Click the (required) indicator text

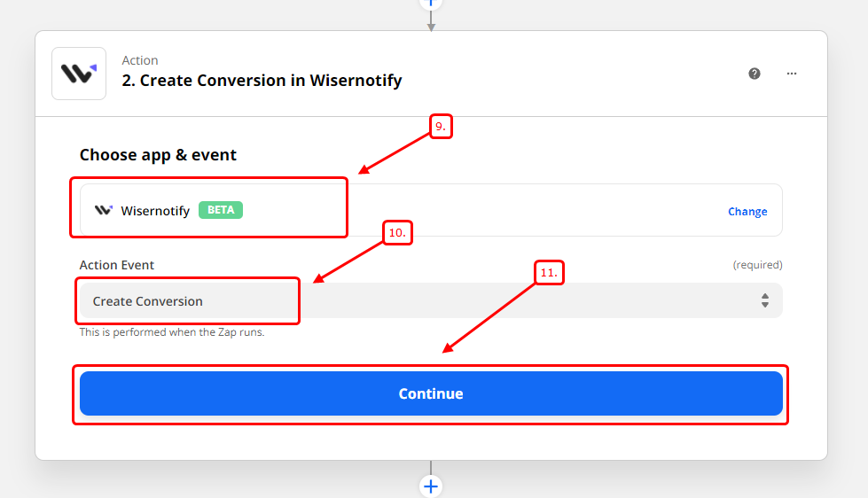(757, 265)
